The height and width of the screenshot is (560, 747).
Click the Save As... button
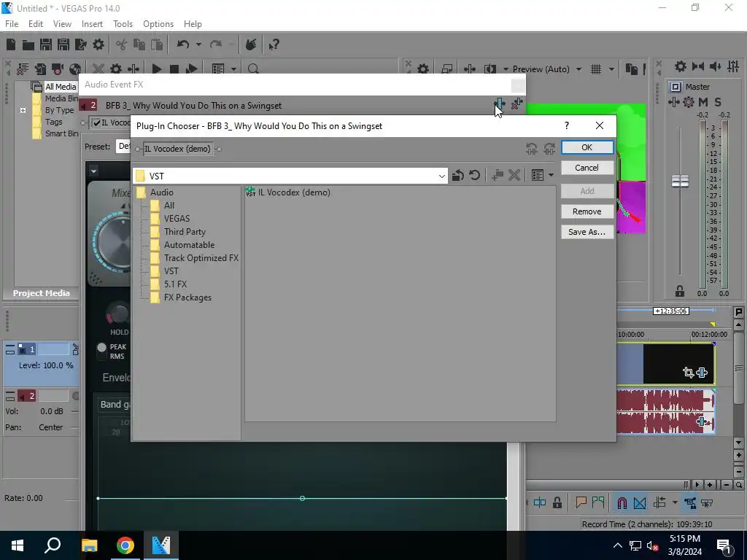[587, 232]
